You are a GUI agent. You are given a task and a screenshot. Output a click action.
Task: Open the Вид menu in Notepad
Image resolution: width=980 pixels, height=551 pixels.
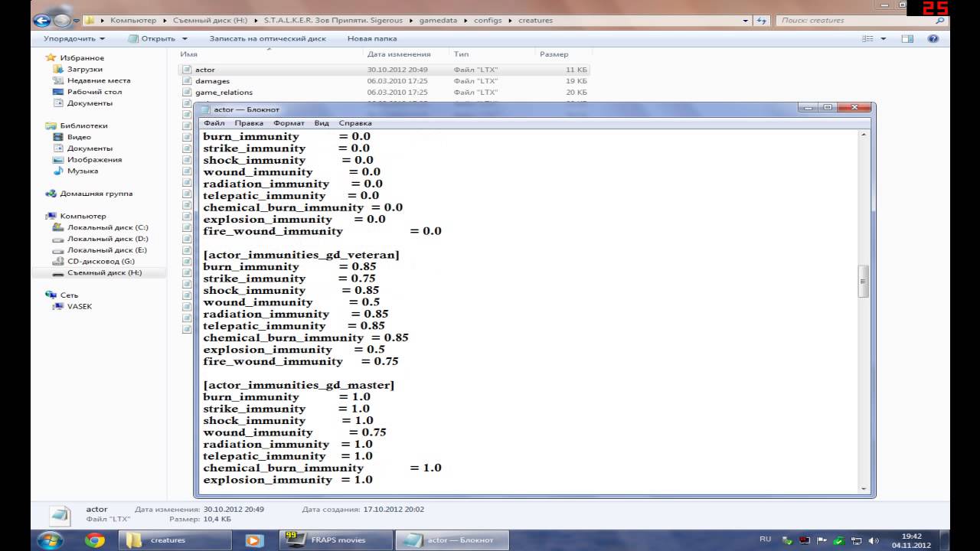point(322,122)
